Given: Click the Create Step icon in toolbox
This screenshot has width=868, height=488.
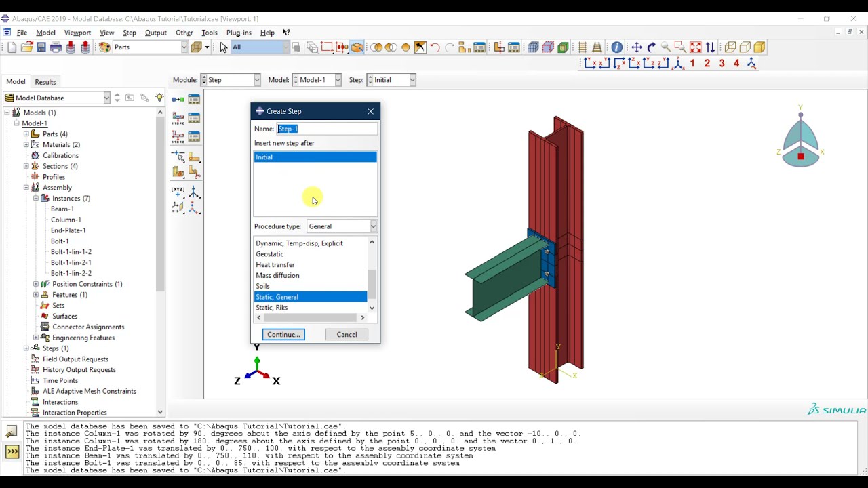Looking at the screenshot, I should [178, 100].
